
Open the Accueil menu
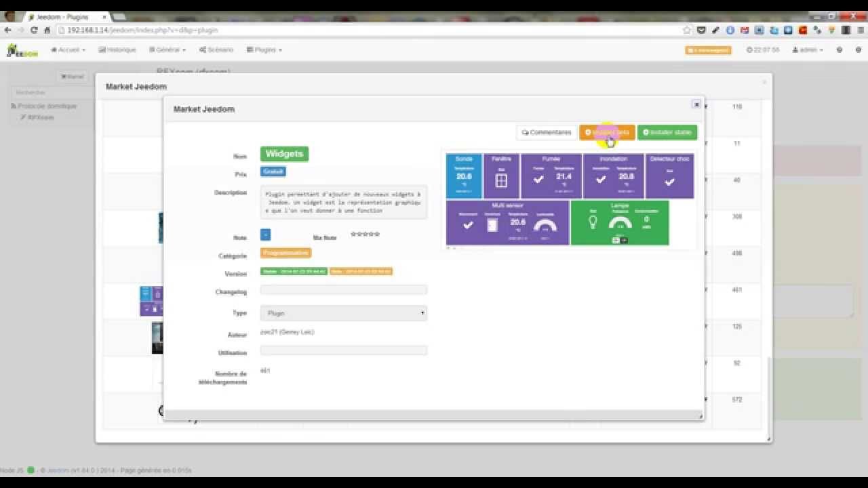[x=68, y=50]
